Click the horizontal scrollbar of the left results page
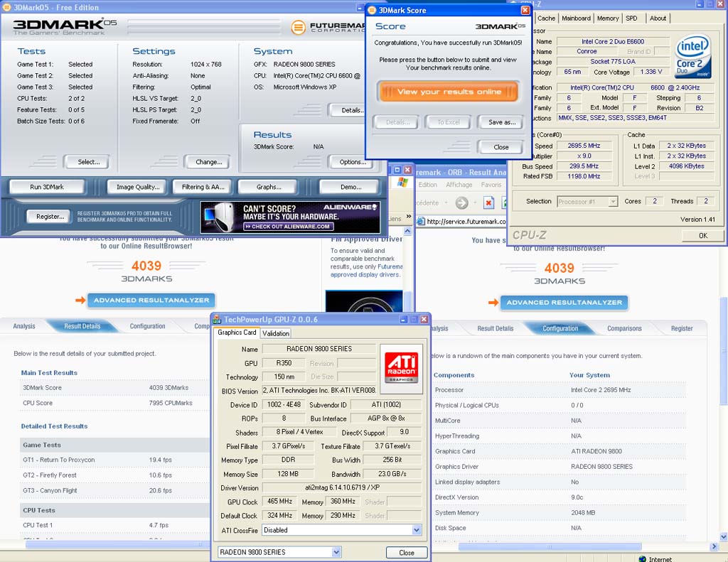The image size is (728, 562). [117, 544]
